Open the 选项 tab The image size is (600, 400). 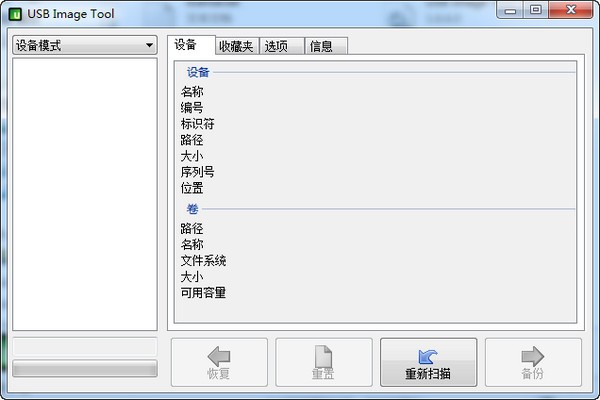(282, 46)
